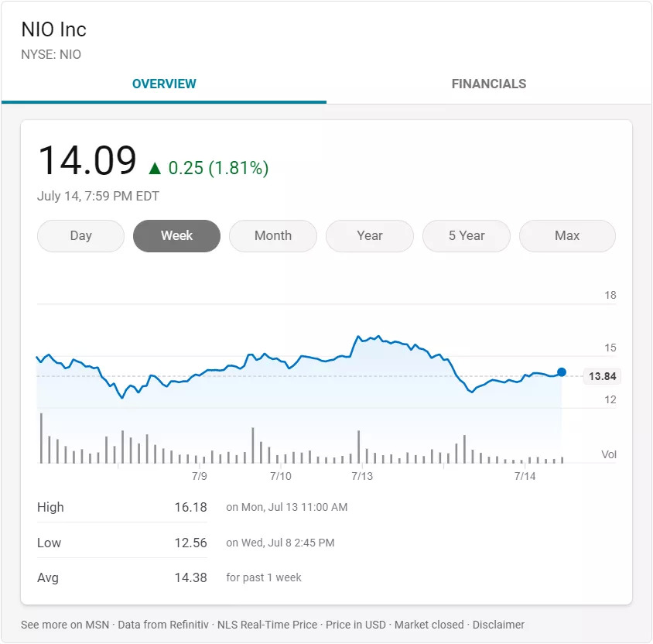Click the 7/14 date marker on chart

click(x=525, y=476)
